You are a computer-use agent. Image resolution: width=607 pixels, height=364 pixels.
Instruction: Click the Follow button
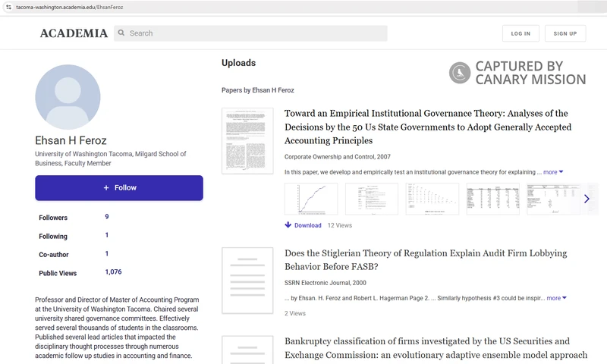119,187
